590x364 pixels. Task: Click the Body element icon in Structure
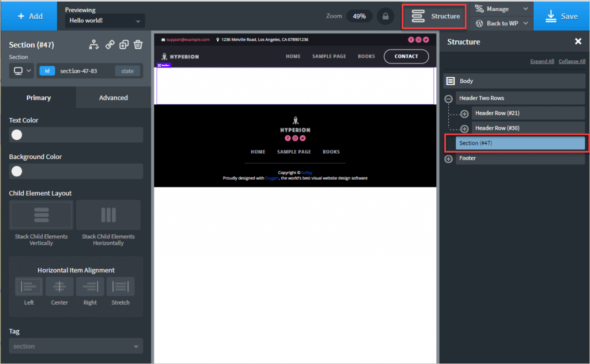tap(451, 81)
